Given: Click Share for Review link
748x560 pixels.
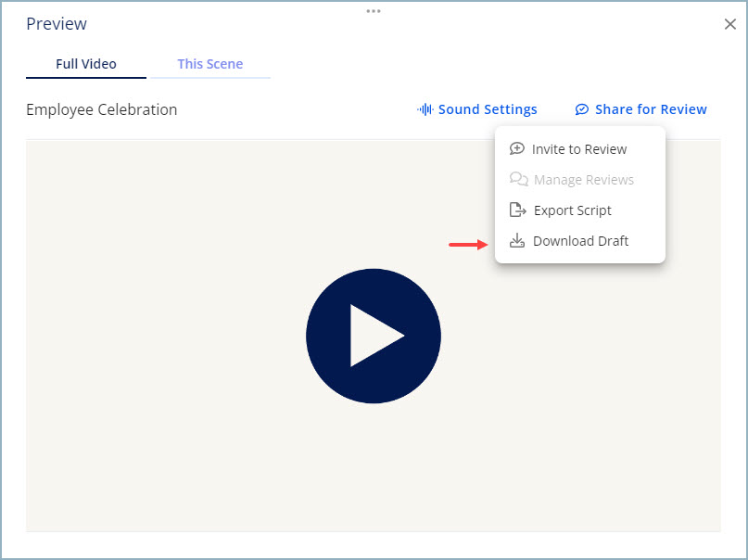Looking at the screenshot, I should click(640, 109).
